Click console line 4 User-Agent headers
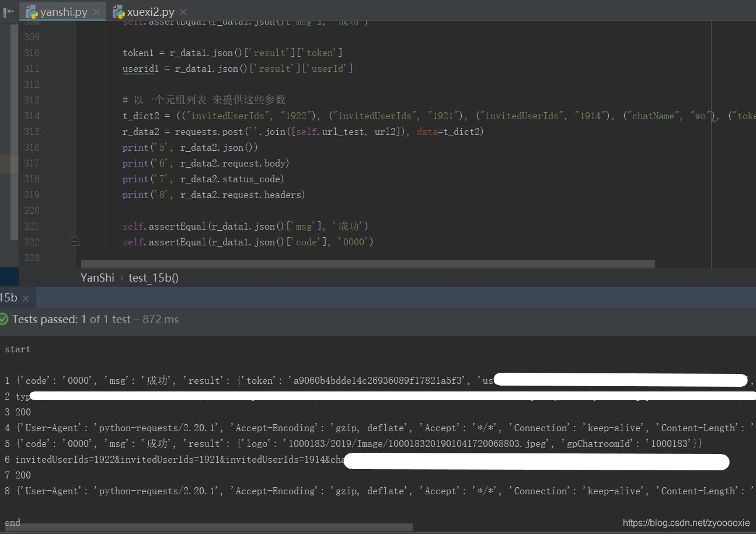Image resolution: width=756 pixels, height=534 pixels. coord(379,428)
